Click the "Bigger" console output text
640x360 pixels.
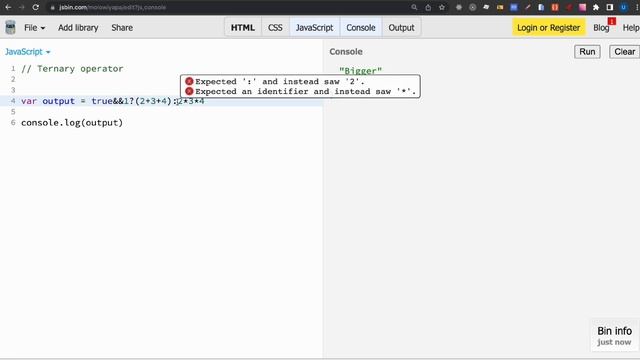360,71
